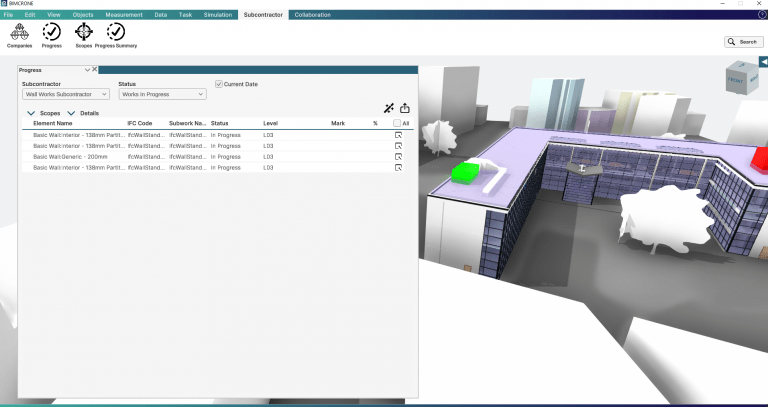Open Progress Summary from the ribbon
The image size is (768, 407).
116,35
